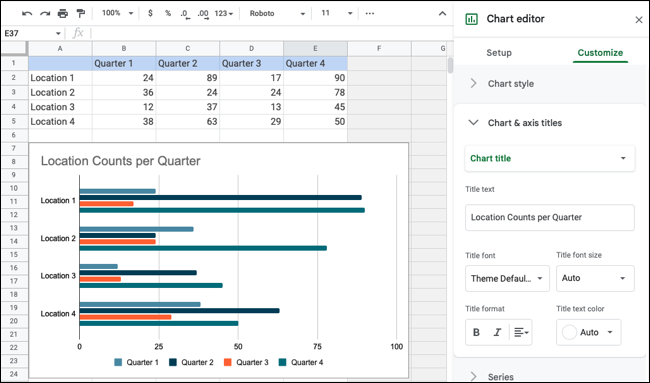Image resolution: width=650 pixels, height=383 pixels.
Task: Open the Chart title type dropdown
Action: pyautogui.click(x=550, y=158)
